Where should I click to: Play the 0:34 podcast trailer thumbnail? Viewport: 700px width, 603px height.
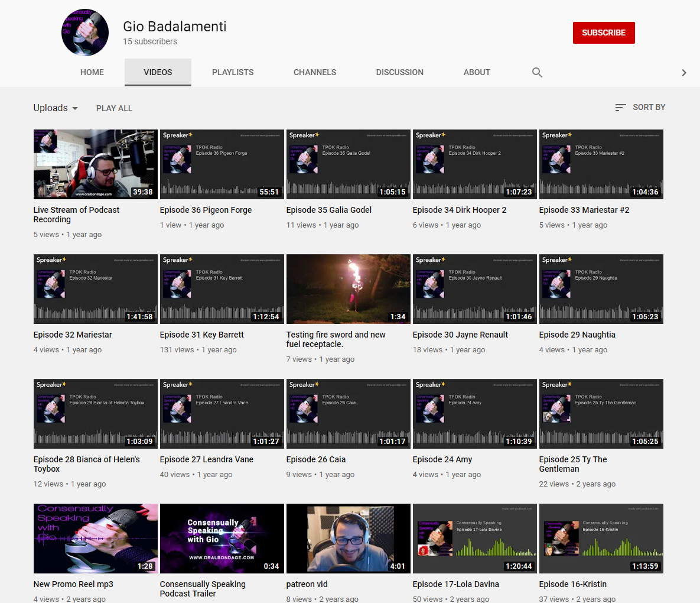(222, 538)
